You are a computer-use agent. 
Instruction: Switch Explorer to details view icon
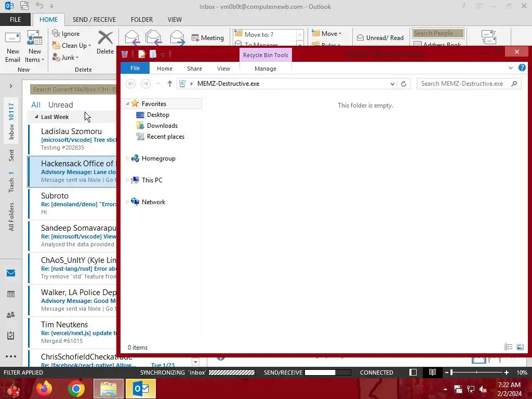[508, 347]
